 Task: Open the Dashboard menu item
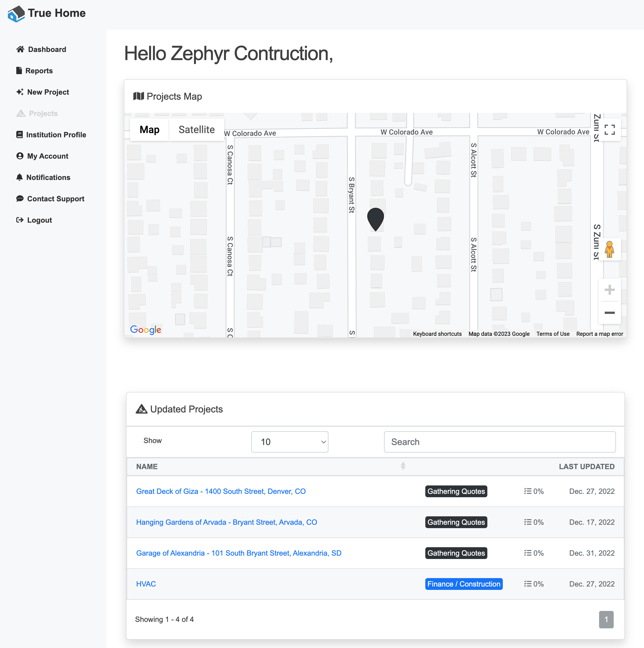(47, 49)
